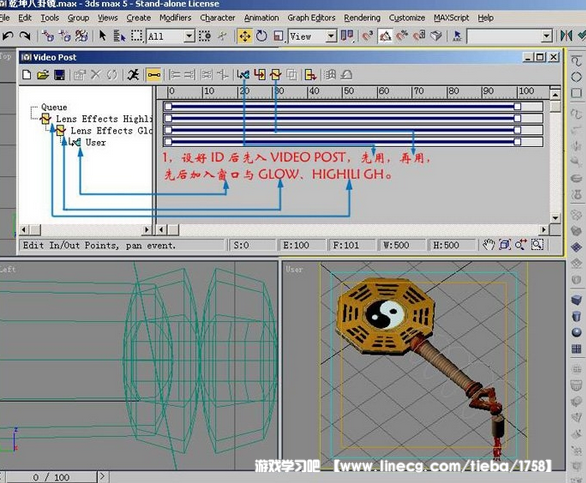Click the Add Image Layer Event icon

coord(292,75)
